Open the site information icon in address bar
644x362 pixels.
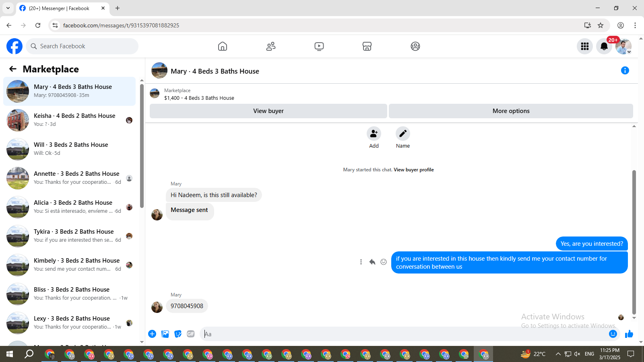(x=55, y=25)
